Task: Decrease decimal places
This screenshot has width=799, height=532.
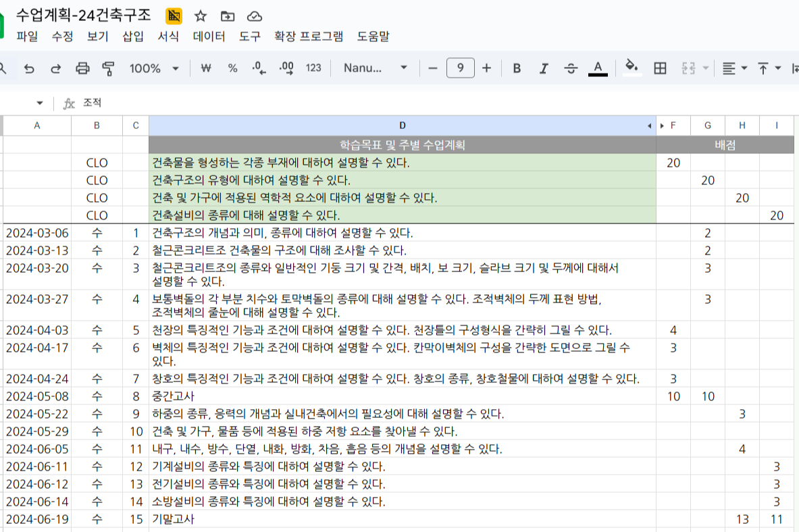Action: [x=257, y=68]
